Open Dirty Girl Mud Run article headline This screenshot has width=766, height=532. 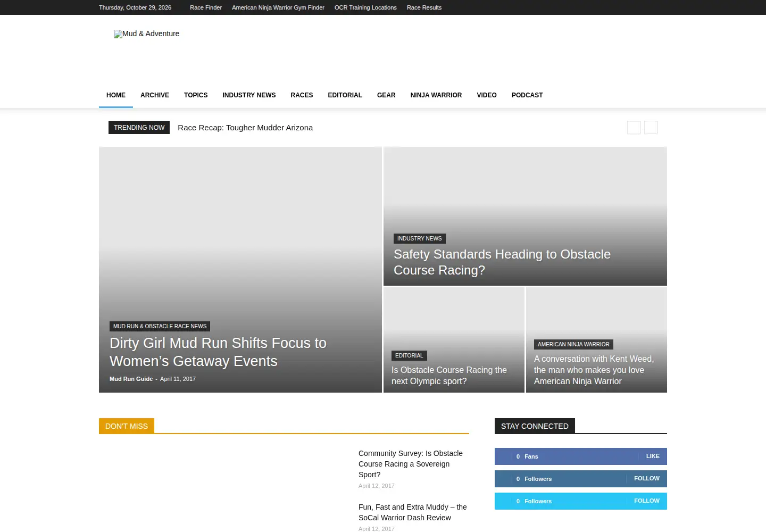[x=218, y=352]
